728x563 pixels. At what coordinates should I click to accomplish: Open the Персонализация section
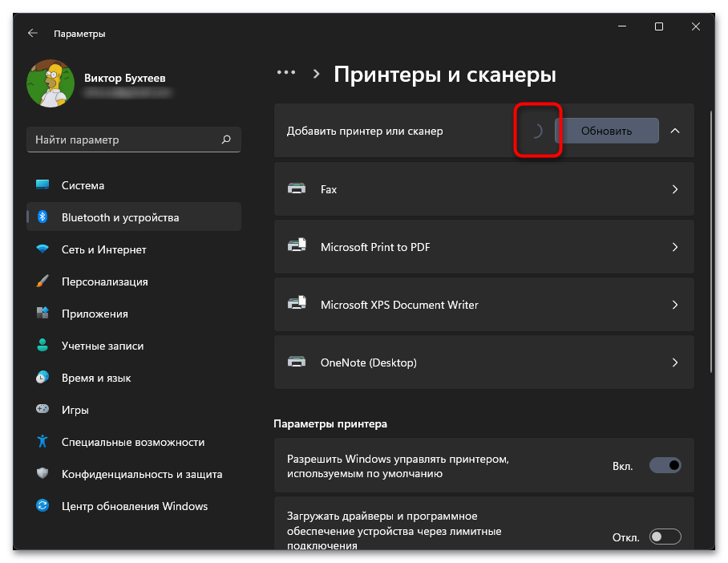coord(134,281)
